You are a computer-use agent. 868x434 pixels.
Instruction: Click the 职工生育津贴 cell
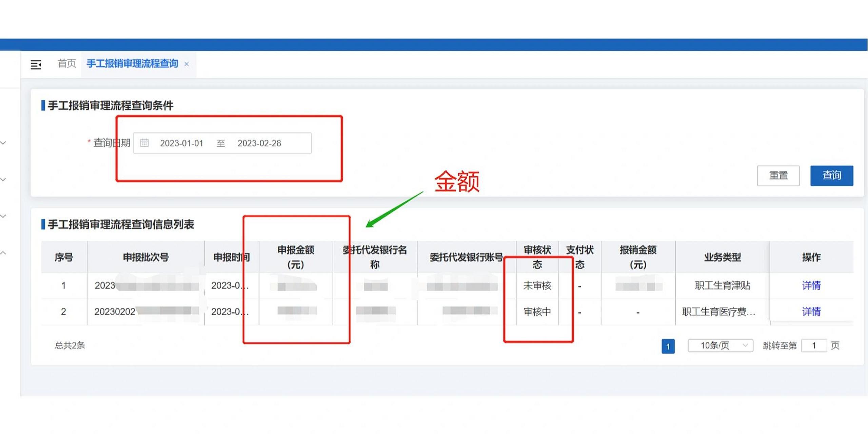[722, 286]
